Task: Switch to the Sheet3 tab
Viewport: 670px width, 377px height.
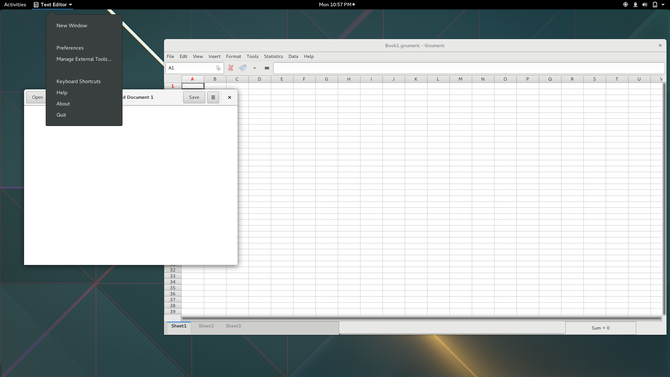Action: pyautogui.click(x=233, y=326)
